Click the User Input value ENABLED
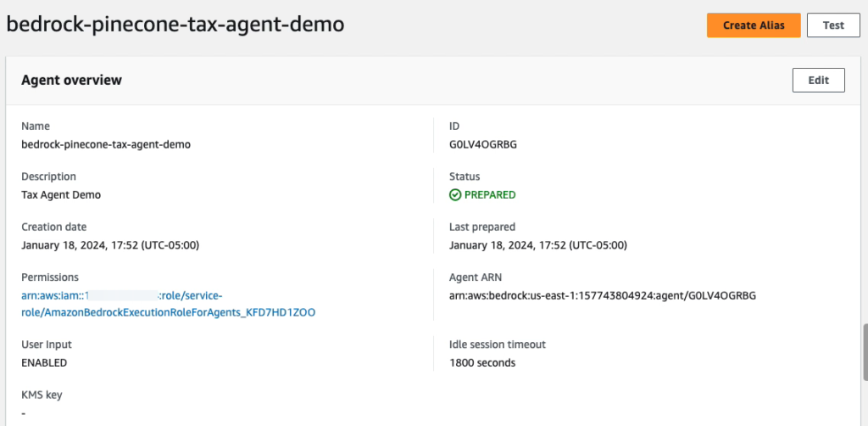 pos(44,363)
